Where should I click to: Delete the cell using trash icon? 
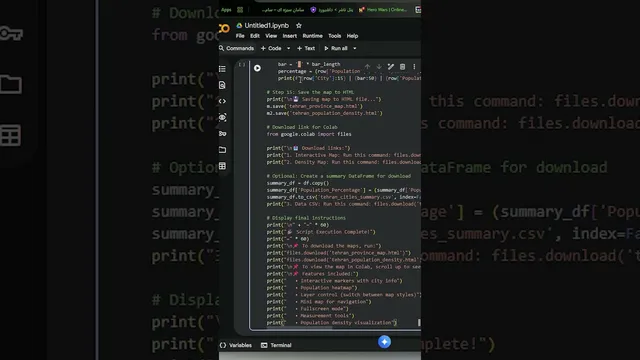[402, 67]
